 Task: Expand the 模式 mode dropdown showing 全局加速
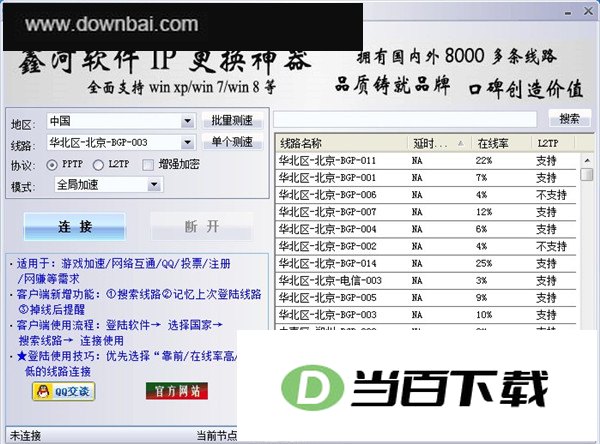[154, 185]
